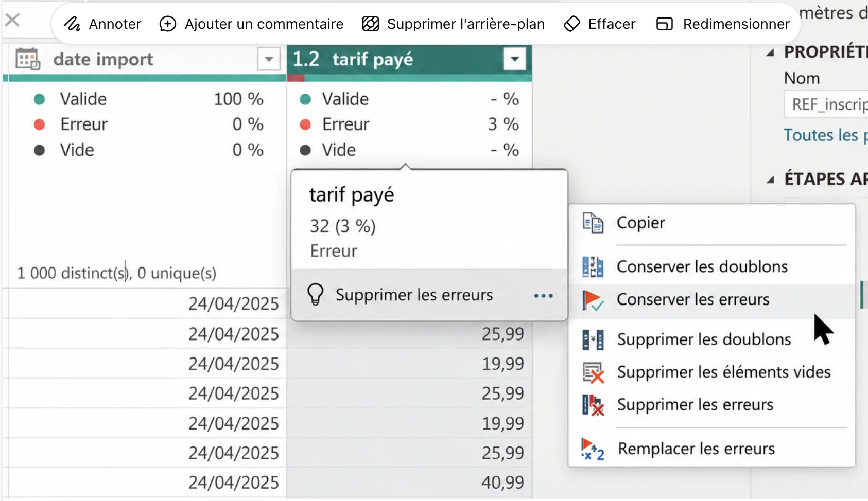Choose Supprimer l'arrière-plan tool
The image size is (868, 501).
pyautogui.click(x=453, y=24)
